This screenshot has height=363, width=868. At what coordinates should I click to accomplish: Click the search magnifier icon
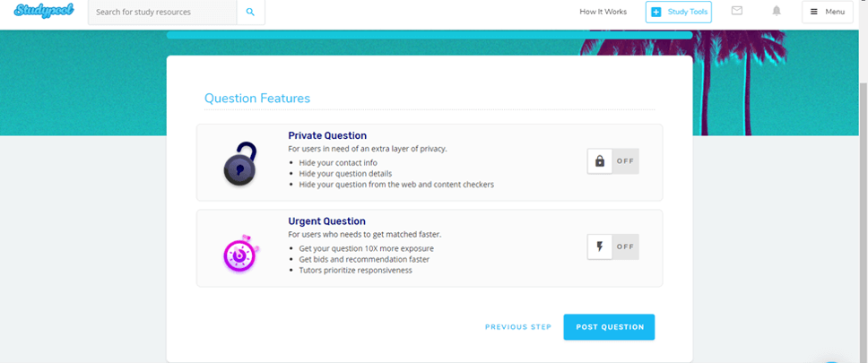(x=250, y=13)
